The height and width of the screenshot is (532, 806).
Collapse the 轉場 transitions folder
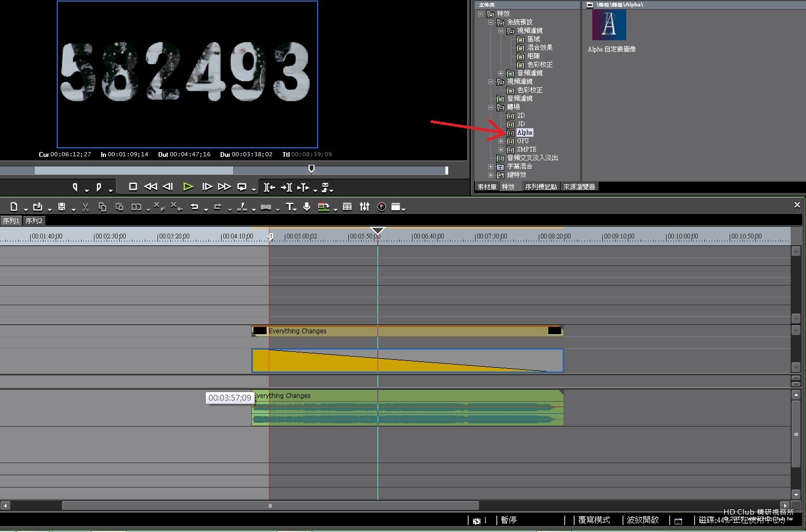click(490, 108)
